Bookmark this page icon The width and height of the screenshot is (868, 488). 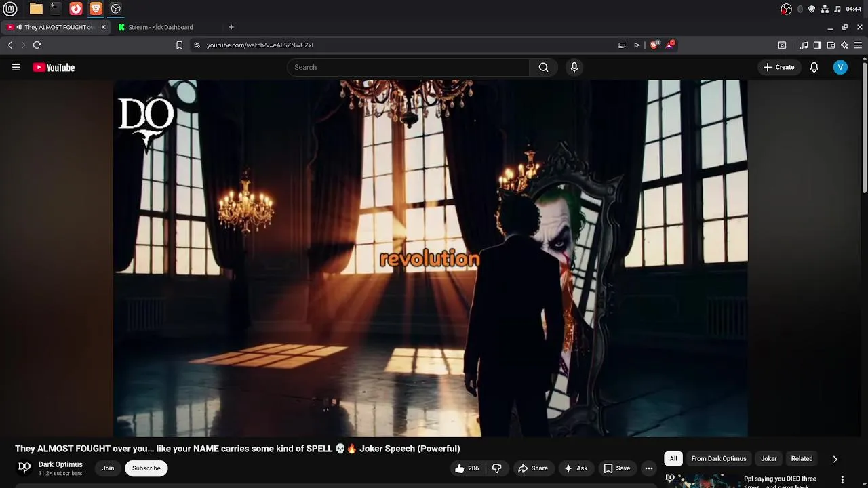[x=179, y=45]
